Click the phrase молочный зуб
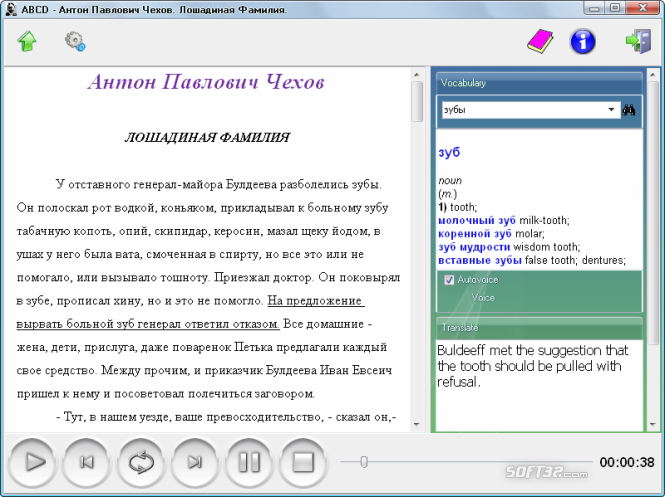 (x=477, y=221)
